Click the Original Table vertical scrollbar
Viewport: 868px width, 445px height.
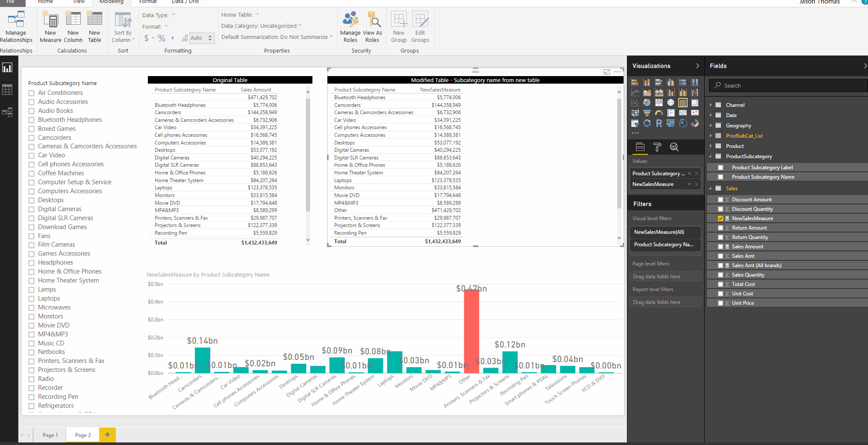coord(308,155)
